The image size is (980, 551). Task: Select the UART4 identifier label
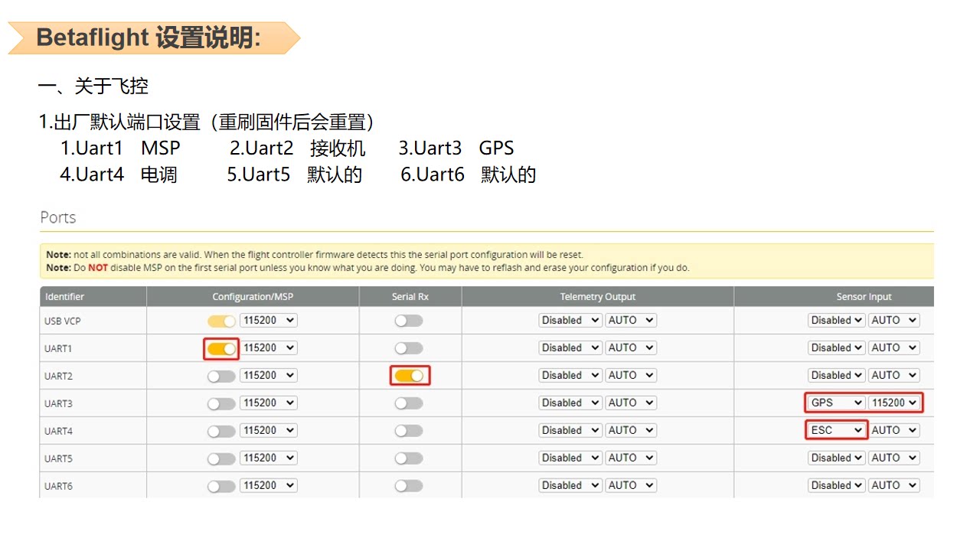click(58, 432)
